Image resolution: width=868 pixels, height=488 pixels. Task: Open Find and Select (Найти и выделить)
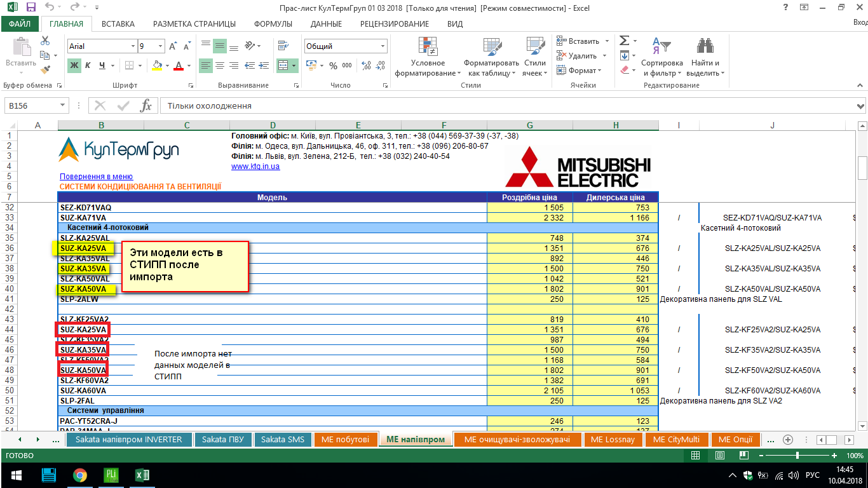point(705,57)
